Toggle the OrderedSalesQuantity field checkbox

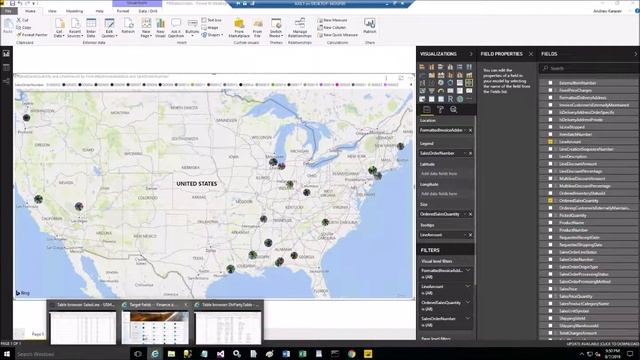point(550,200)
